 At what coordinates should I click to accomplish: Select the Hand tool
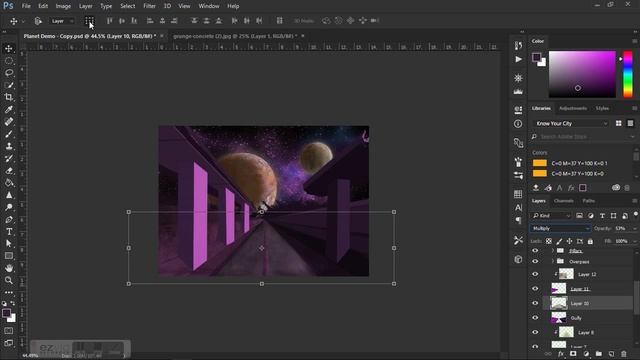[x=9, y=268]
